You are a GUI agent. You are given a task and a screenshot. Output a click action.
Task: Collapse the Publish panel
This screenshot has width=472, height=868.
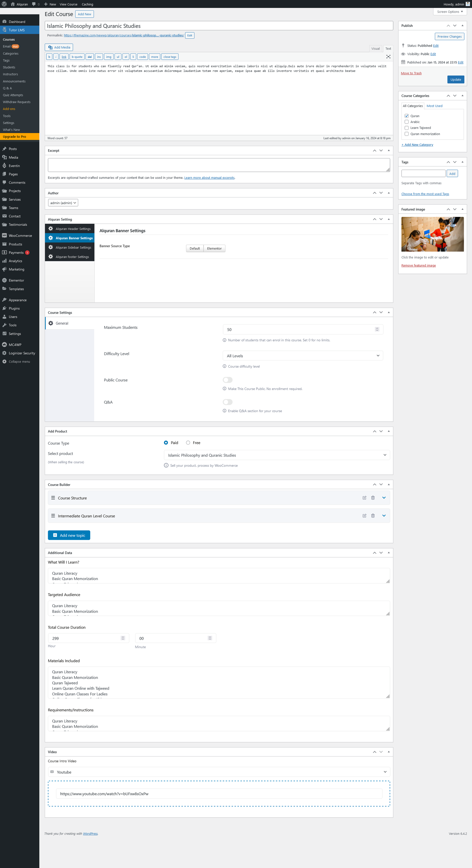(462, 26)
